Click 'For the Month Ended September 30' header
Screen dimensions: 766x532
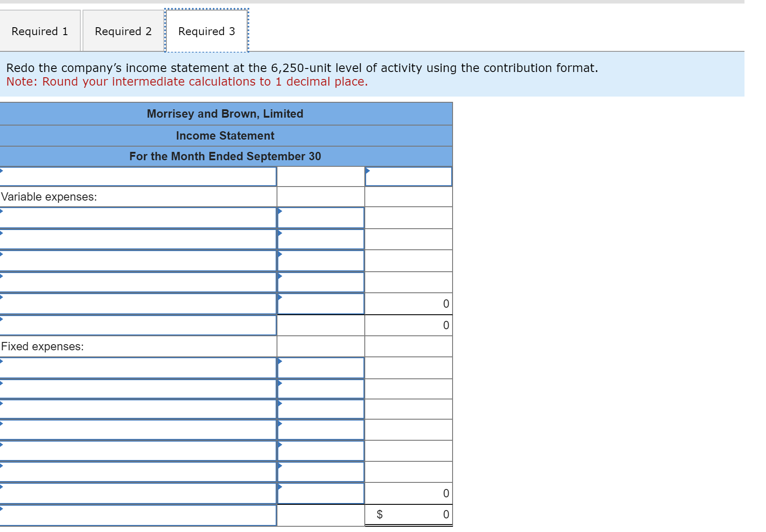coord(225,156)
